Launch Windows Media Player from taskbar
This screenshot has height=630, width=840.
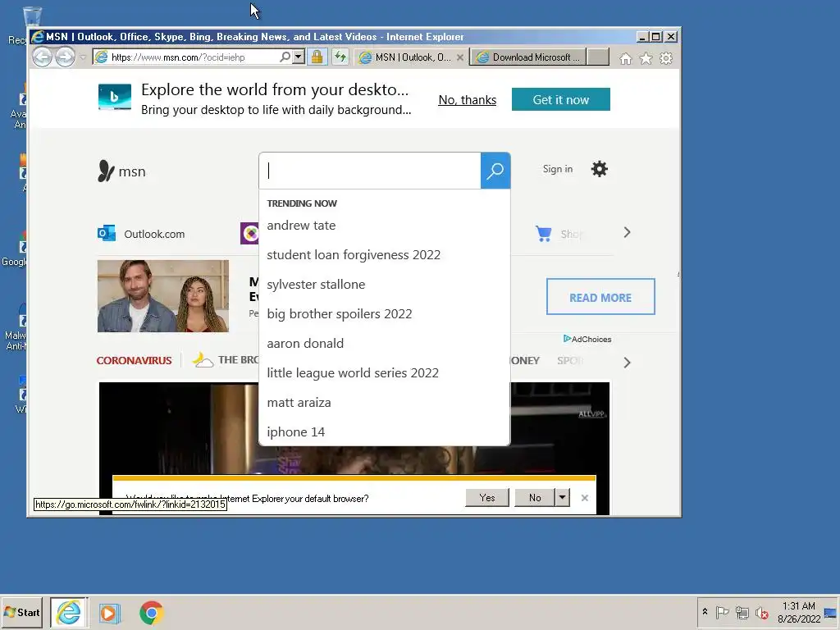(x=109, y=613)
